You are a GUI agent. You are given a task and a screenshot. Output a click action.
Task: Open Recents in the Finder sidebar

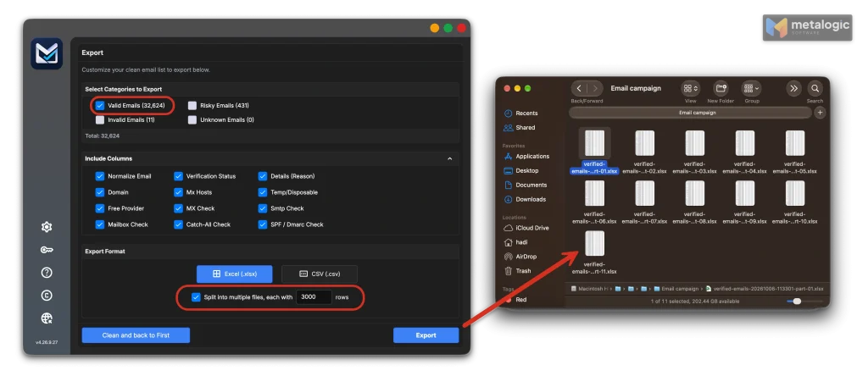[520, 113]
